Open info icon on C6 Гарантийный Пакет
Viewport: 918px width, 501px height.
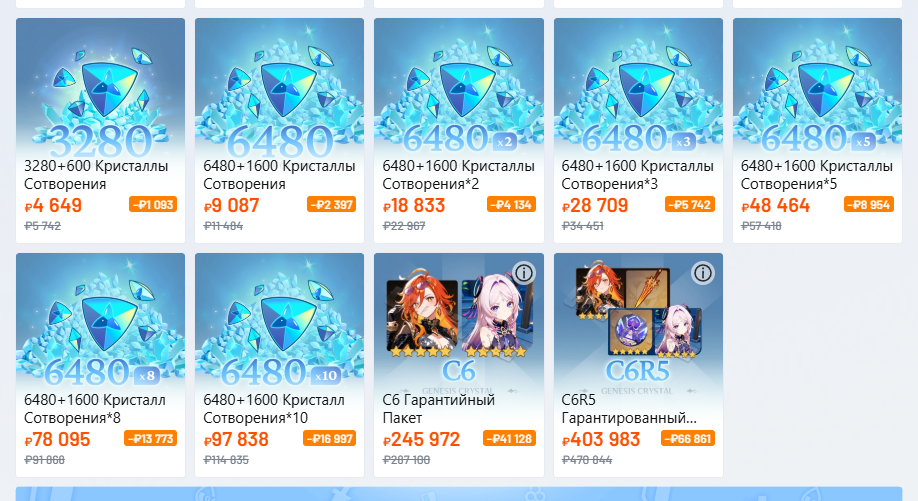coord(524,273)
